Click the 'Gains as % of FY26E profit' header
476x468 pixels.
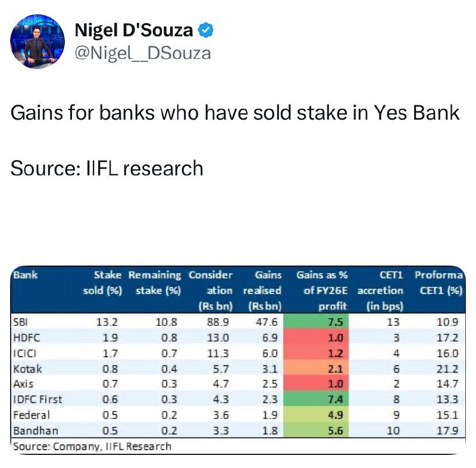click(x=322, y=291)
